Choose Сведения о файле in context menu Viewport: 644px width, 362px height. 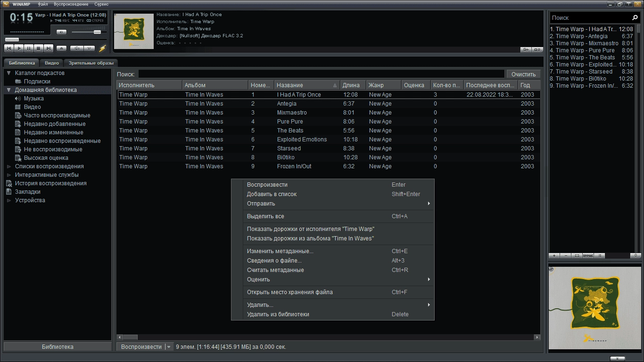point(333,261)
